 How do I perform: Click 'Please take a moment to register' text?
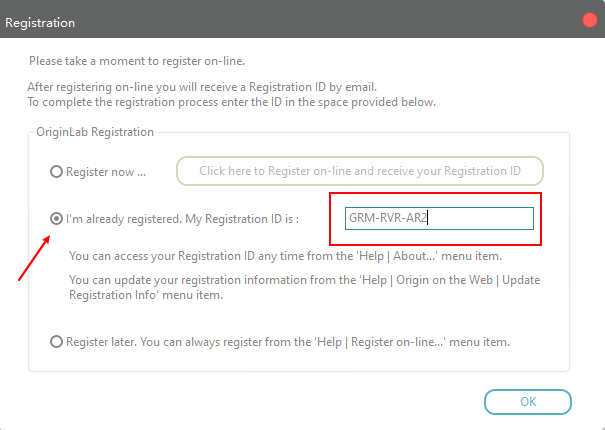point(136,61)
